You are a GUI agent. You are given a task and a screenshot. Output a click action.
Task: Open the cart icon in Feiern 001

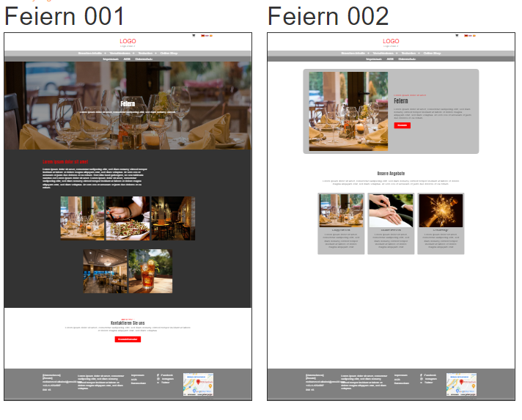(x=194, y=36)
